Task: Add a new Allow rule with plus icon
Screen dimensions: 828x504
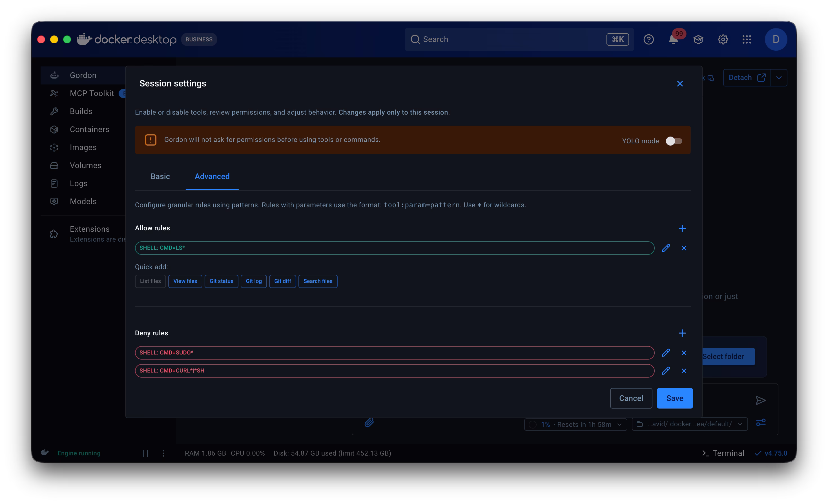Action: point(682,228)
